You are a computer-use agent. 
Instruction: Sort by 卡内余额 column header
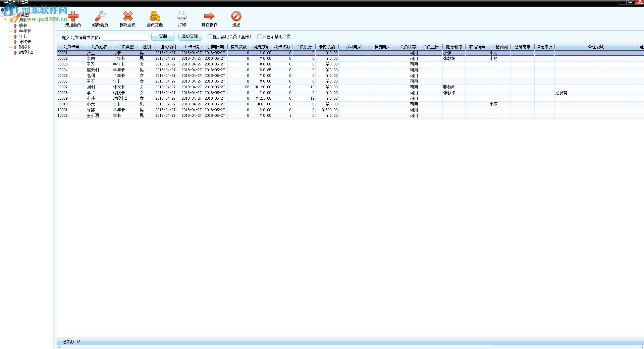(x=327, y=47)
